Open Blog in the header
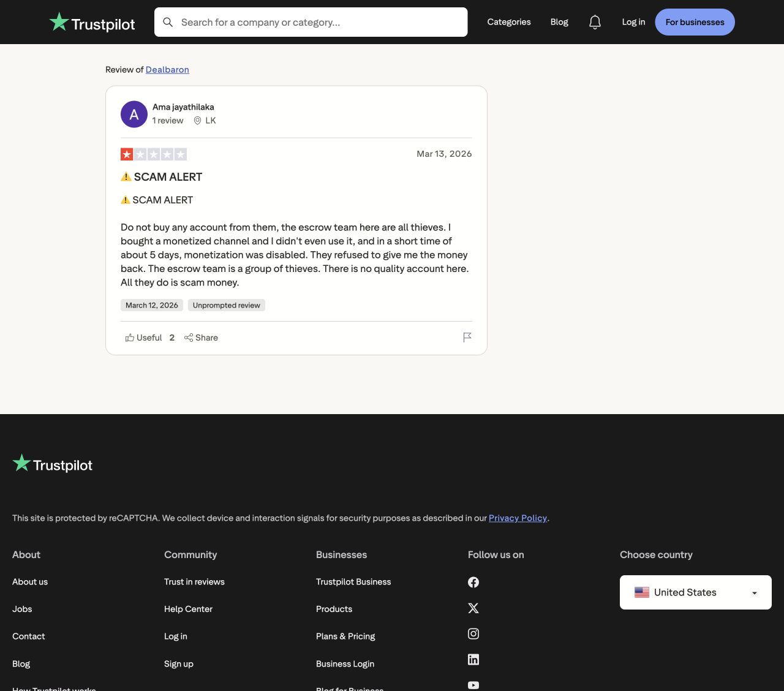 [559, 22]
